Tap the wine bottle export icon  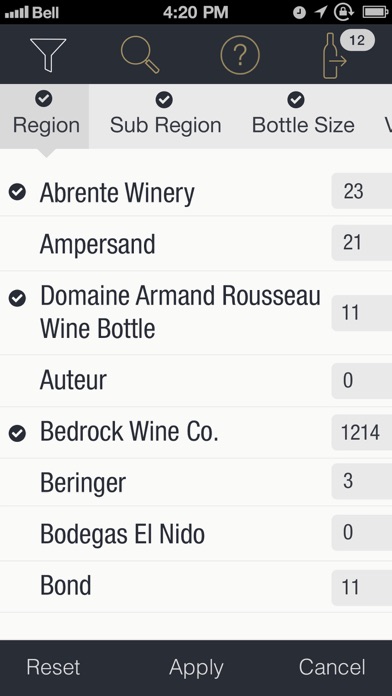334,56
